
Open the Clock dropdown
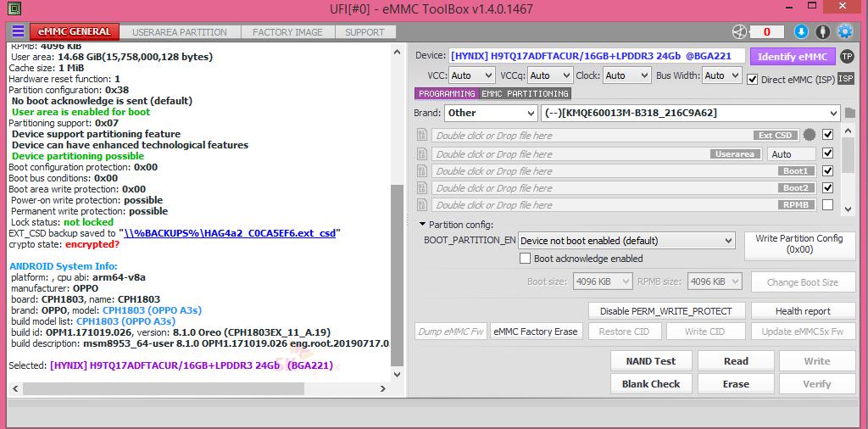(627, 75)
